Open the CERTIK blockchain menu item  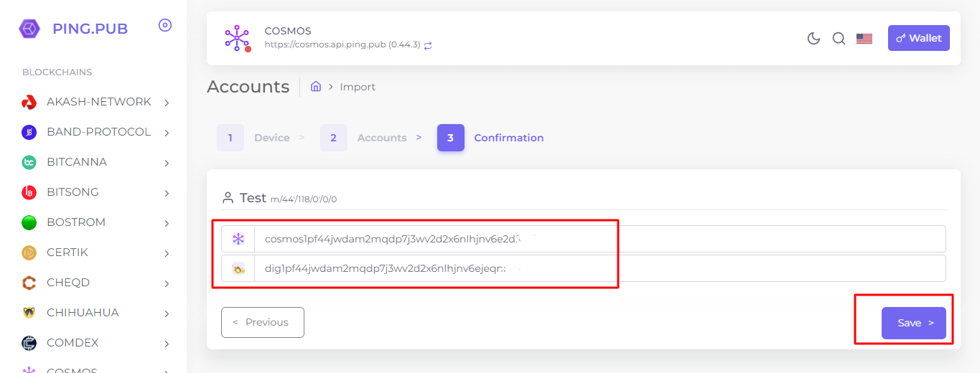coord(67,252)
